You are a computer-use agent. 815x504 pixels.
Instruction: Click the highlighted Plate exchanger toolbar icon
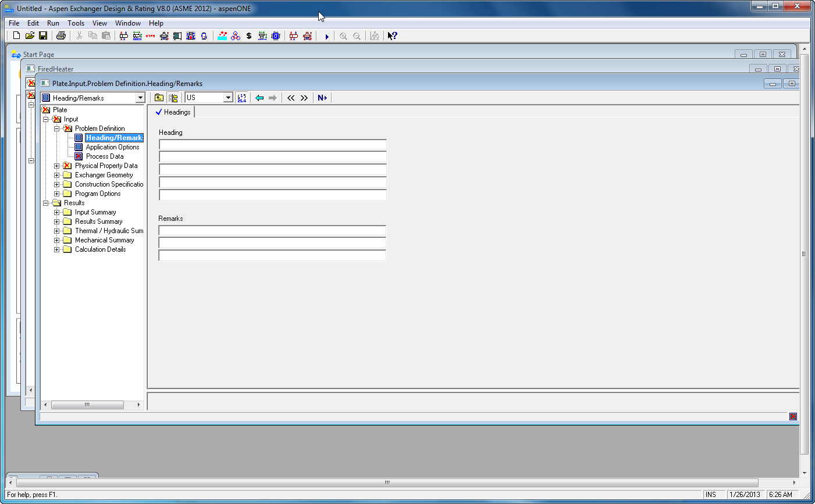(x=190, y=35)
